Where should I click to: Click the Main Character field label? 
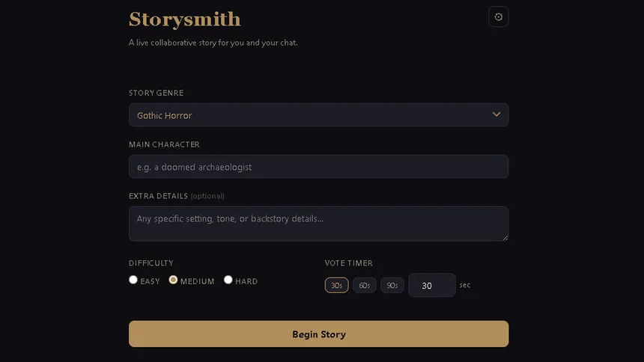click(164, 144)
